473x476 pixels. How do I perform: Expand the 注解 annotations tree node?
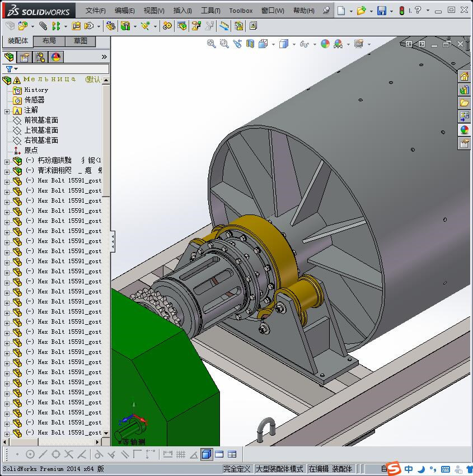7,111
